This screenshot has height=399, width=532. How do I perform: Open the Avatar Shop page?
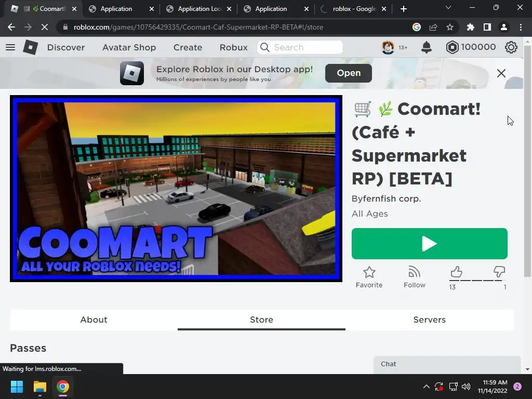point(129,47)
